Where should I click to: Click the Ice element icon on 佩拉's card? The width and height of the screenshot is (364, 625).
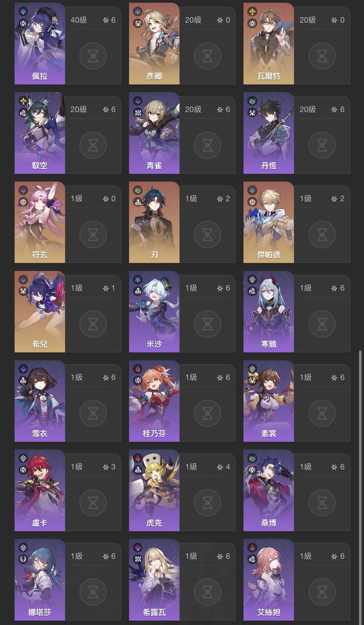point(23,11)
